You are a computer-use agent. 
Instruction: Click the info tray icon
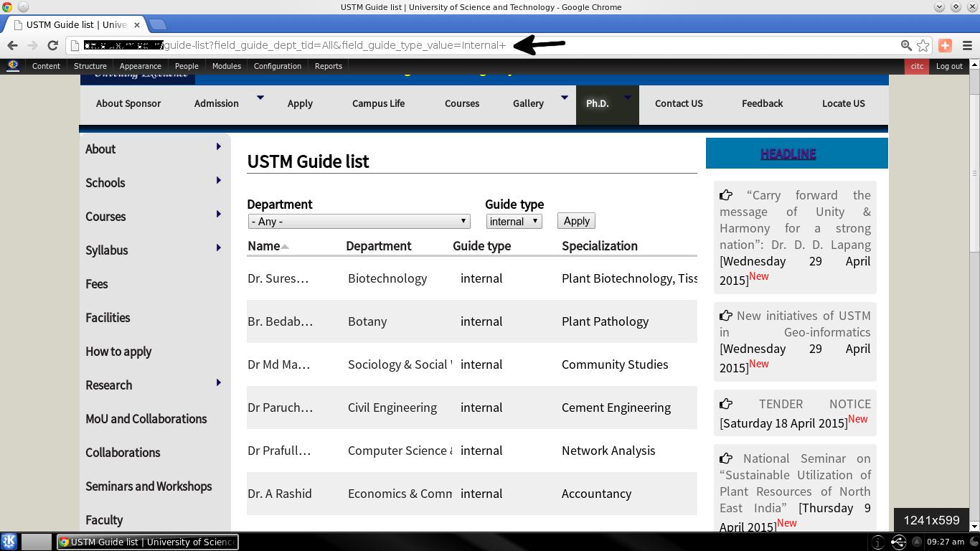point(879,542)
